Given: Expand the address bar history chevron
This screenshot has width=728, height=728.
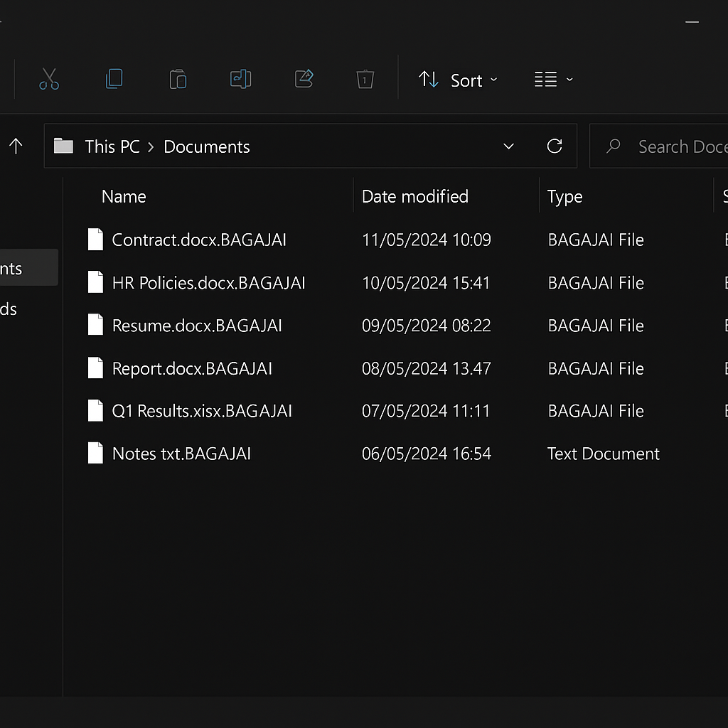Looking at the screenshot, I should tap(508, 146).
